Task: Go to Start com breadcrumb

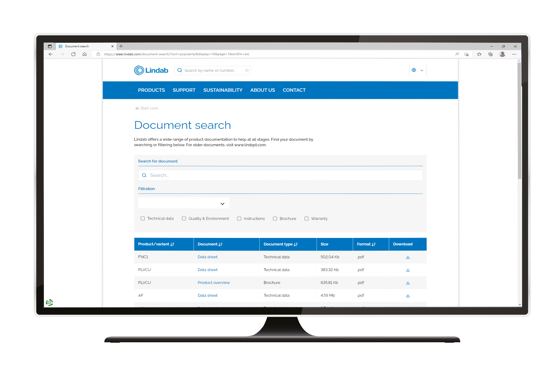Action: click(149, 108)
